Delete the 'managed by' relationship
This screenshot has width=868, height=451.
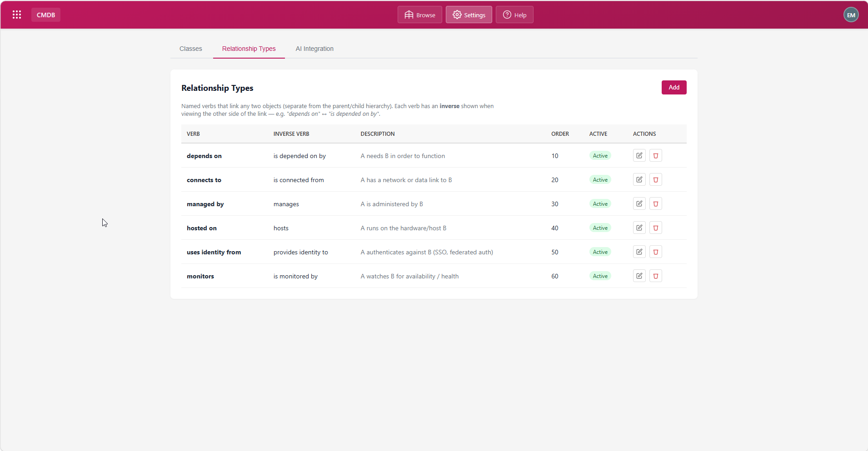click(655, 203)
